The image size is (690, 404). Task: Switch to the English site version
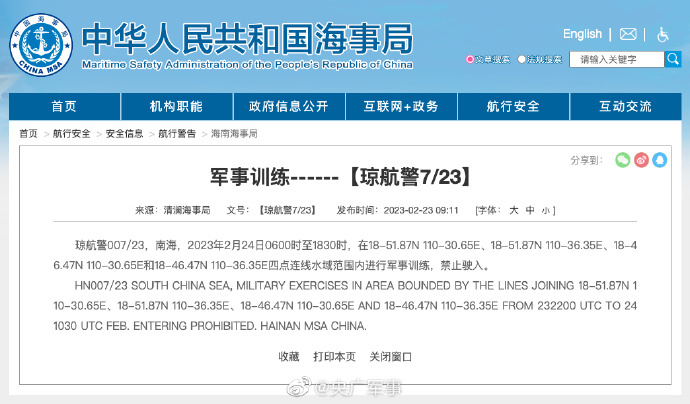click(582, 34)
